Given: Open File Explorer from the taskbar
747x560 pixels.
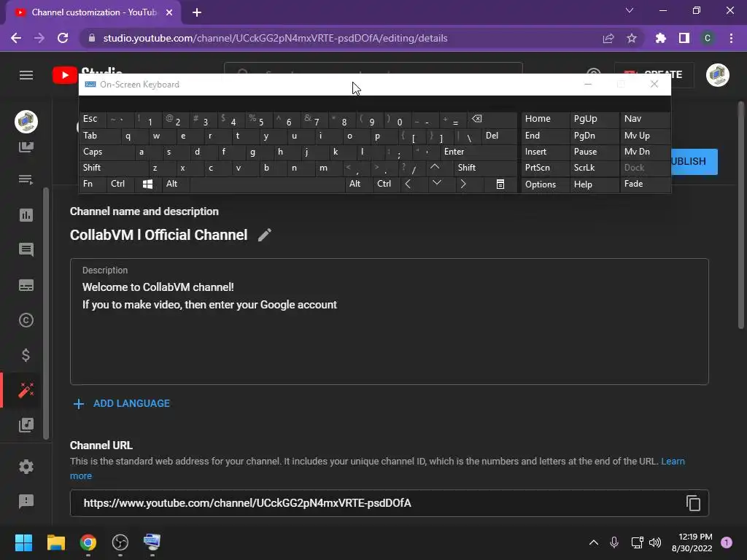Looking at the screenshot, I should coord(56,542).
